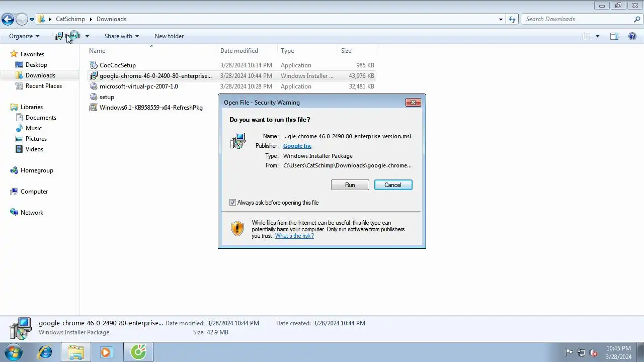Click the What's the risk? link
This screenshot has width=644, height=362.
[294, 236]
